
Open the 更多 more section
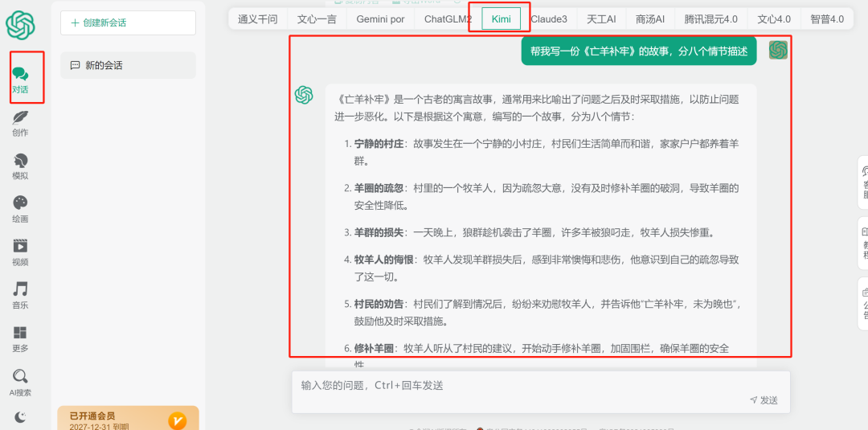coord(20,339)
